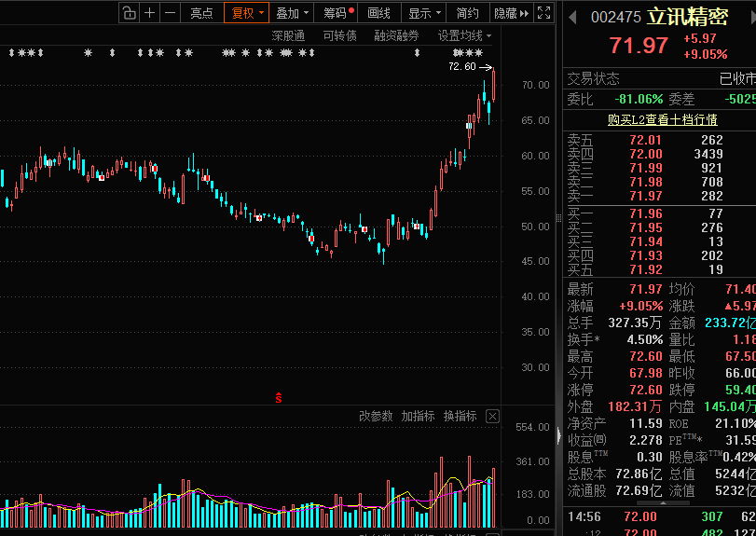Click the lock chart icon in toolbar
The image size is (756, 536).
[x=129, y=13]
